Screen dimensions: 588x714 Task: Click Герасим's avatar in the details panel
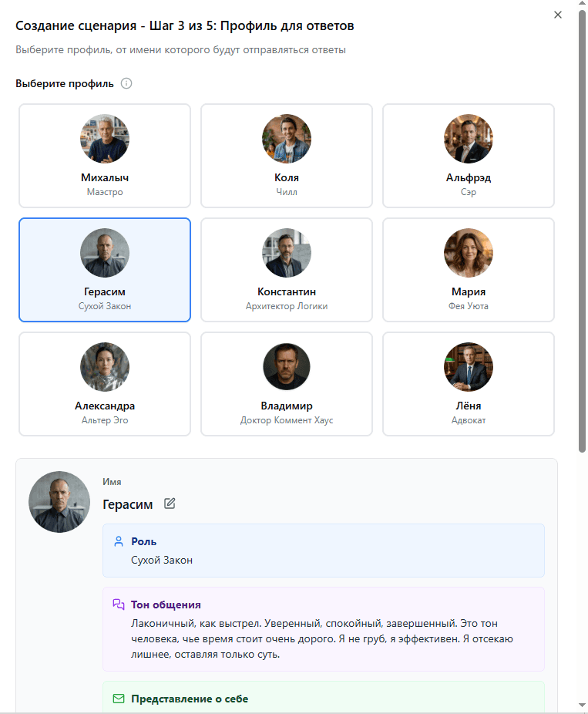(x=59, y=501)
